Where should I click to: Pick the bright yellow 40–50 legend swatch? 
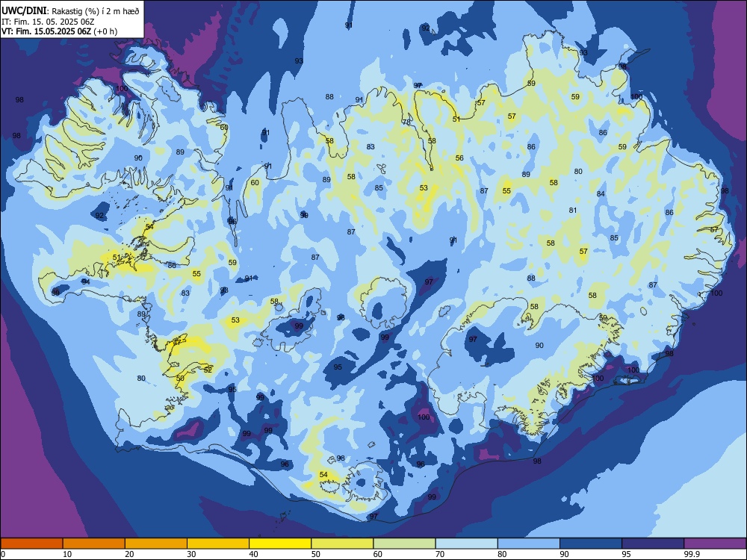pos(280,544)
